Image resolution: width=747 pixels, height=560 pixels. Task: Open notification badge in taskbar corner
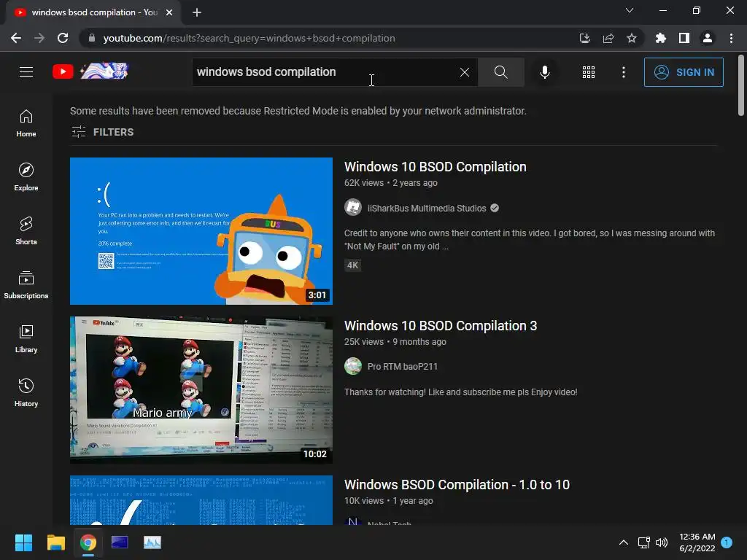(727, 542)
